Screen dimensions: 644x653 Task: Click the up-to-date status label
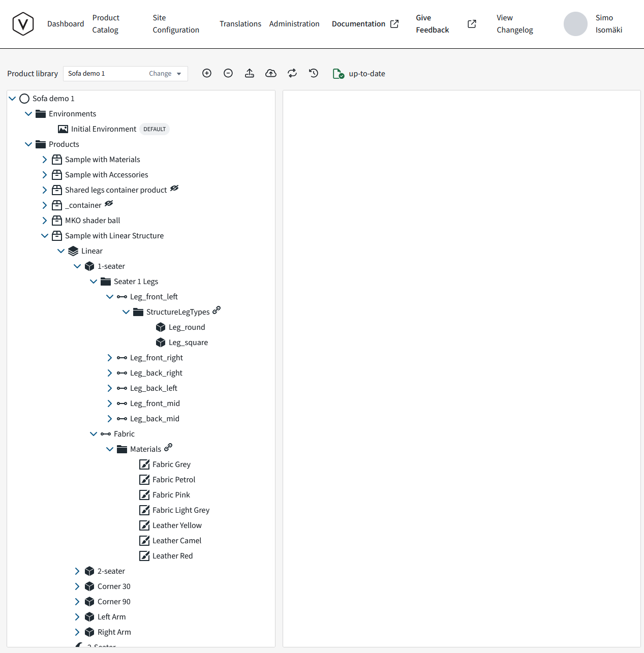(367, 74)
